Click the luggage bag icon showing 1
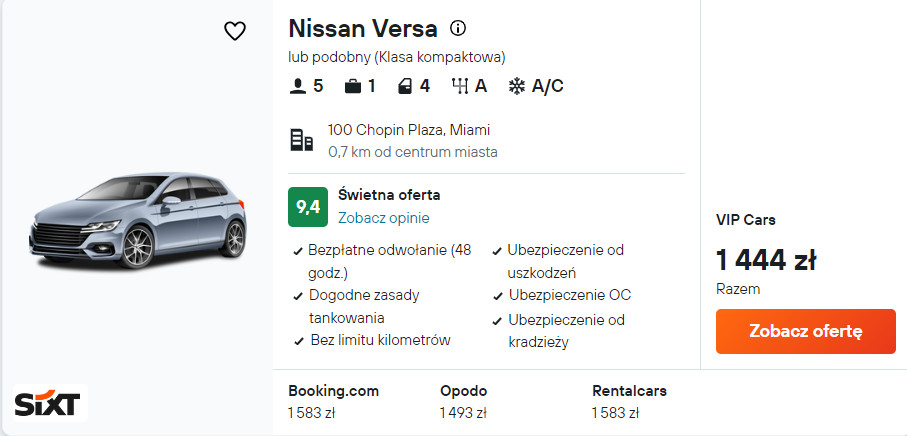Viewport: 907px width, 436px height. [x=352, y=86]
